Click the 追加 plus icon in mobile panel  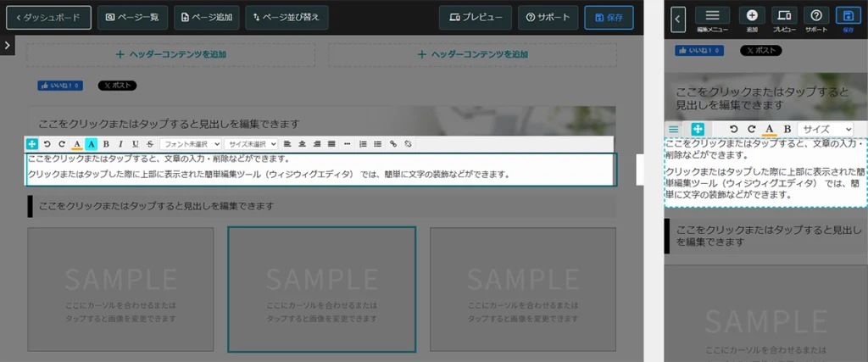pos(751,15)
